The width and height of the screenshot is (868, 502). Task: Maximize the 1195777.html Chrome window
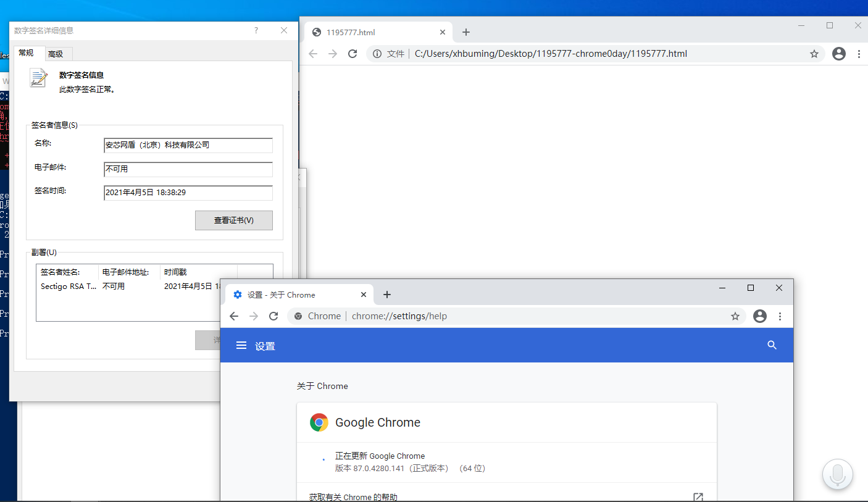pos(830,25)
